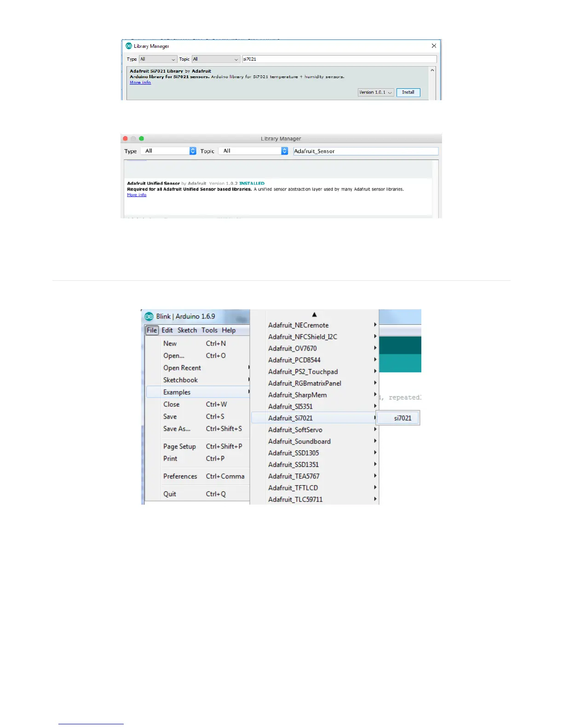
Task: Click the Adafruit Si7021 Library title
Action: pos(156,71)
